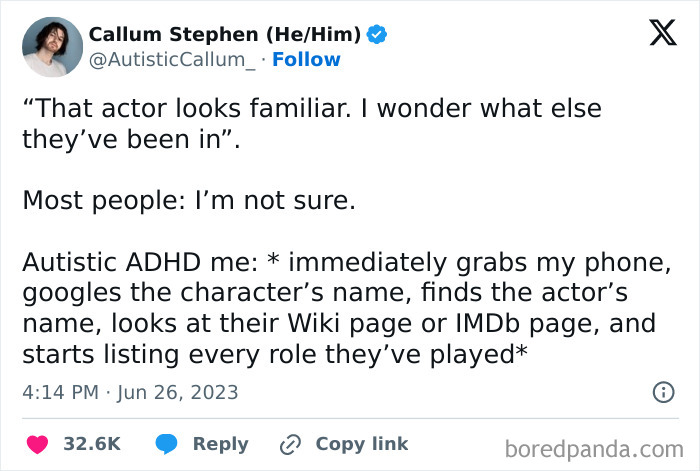
Task: Open the @AutisticCallum_ handle link
Action: (x=171, y=60)
